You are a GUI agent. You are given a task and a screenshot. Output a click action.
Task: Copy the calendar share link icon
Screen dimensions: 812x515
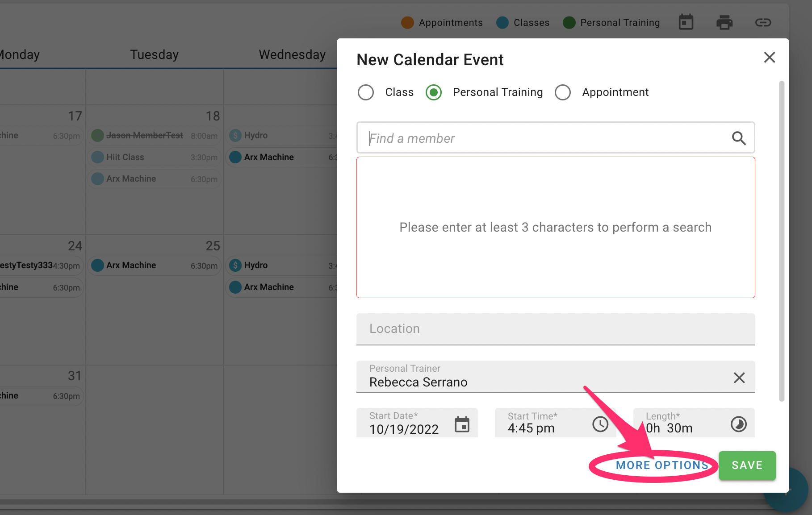click(x=763, y=22)
